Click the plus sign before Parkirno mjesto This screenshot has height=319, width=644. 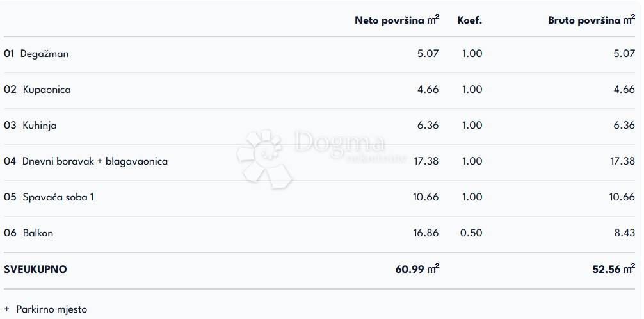[x=7, y=309]
